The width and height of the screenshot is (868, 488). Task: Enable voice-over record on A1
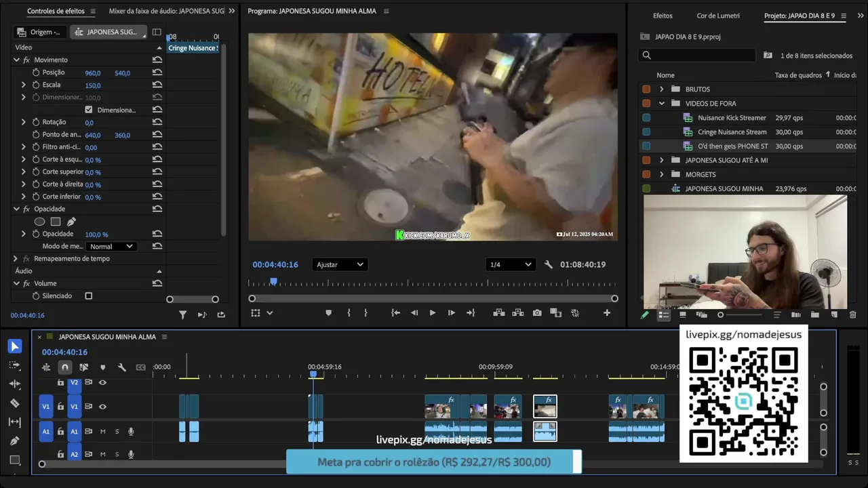point(131,432)
